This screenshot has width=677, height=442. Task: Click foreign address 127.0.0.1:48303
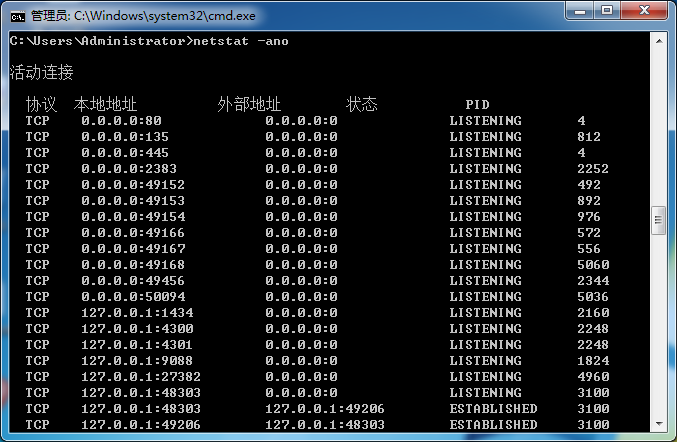coord(325,424)
